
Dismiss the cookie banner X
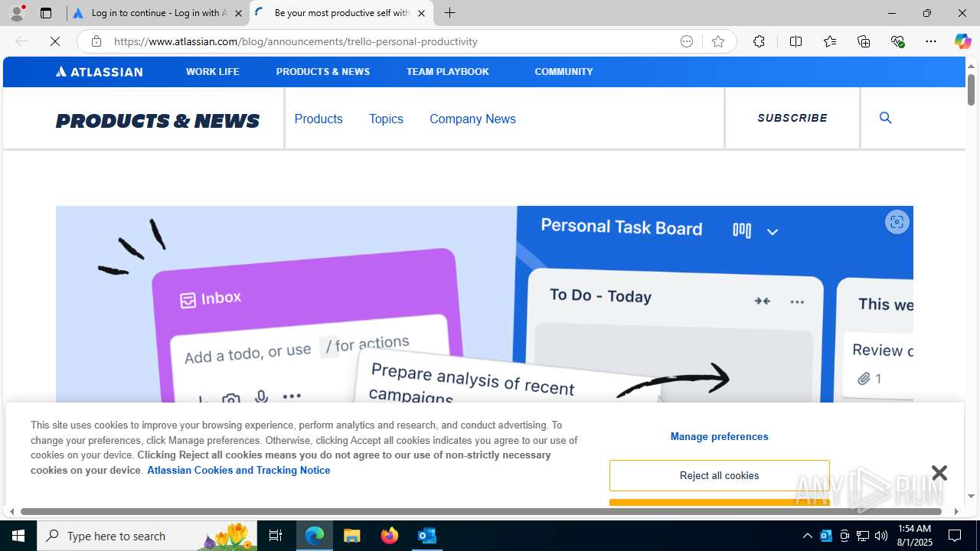click(939, 473)
